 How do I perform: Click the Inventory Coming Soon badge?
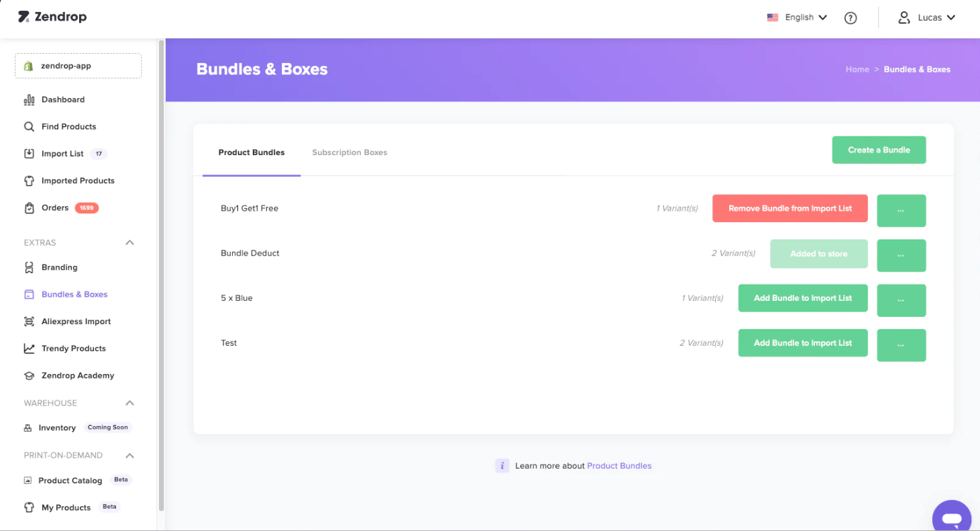tap(107, 428)
